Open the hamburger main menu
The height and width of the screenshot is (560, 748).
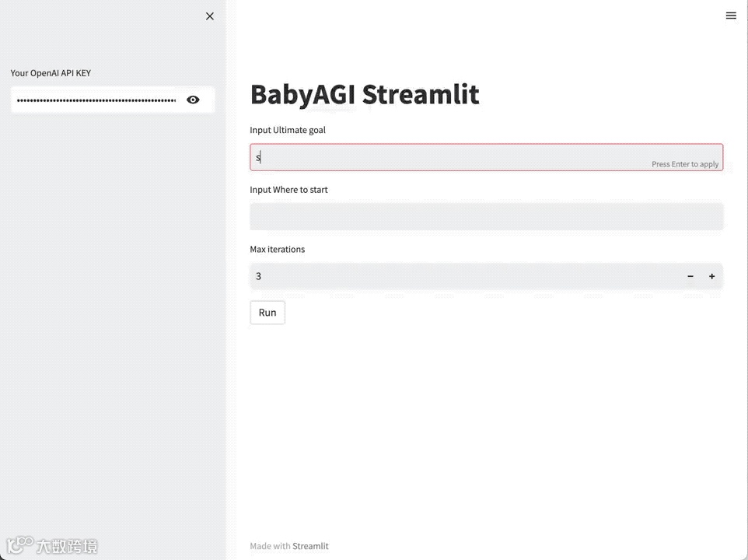click(731, 16)
